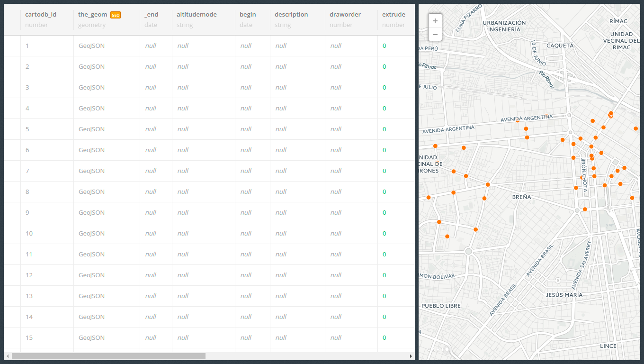644x364 pixels.
Task: Select the _end column header
Action: tap(152, 14)
